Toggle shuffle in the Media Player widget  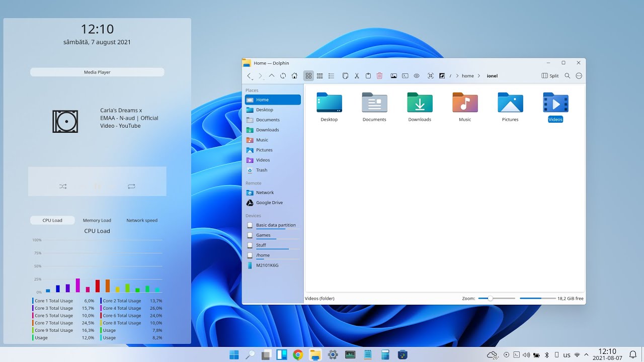[x=63, y=187]
